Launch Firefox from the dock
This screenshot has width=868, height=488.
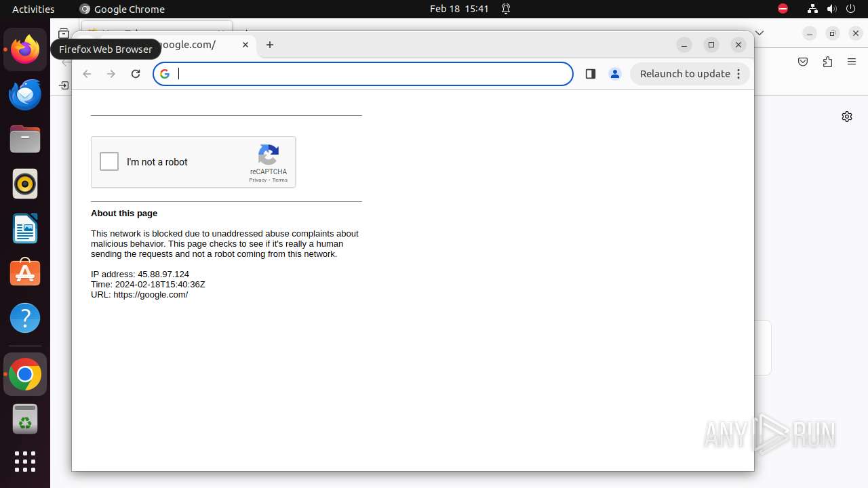pyautogui.click(x=25, y=49)
